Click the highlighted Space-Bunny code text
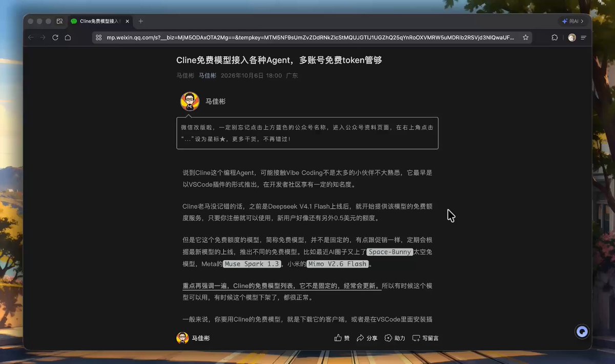This screenshot has height=364, width=615. pos(390,252)
